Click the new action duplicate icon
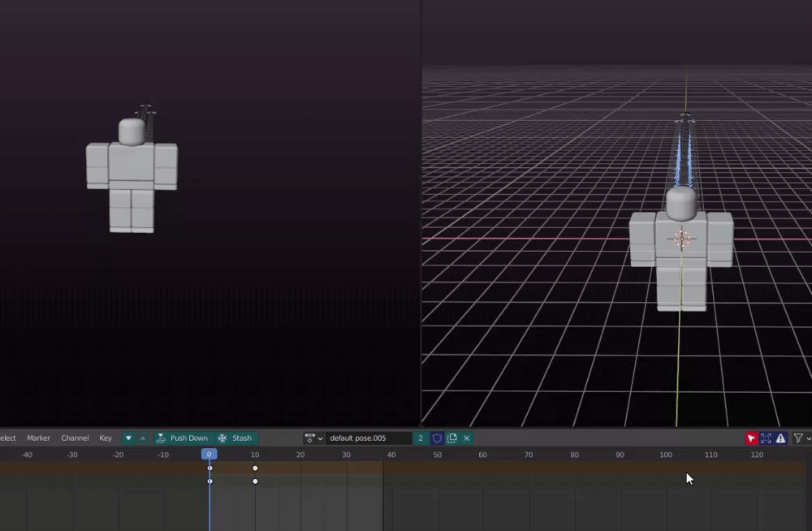The height and width of the screenshot is (531, 812). pos(452,438)
